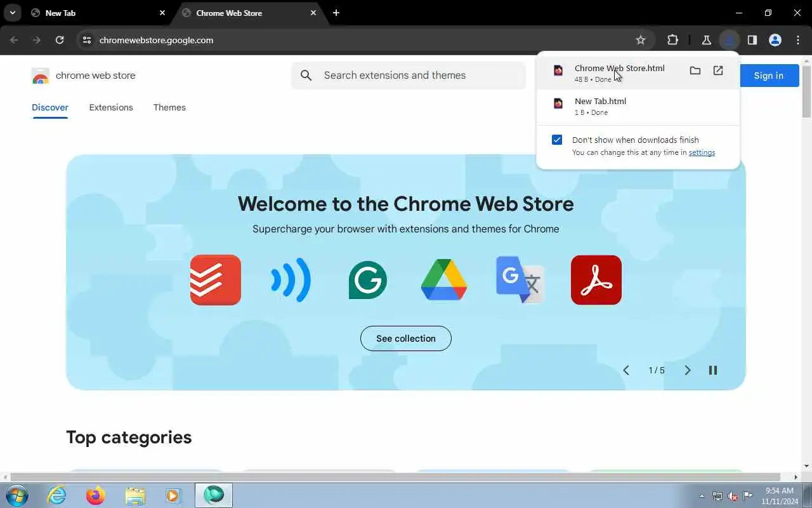The image size is (812, 508).
Task: Click the chrome web store logo
Action: tap(84, 76)
